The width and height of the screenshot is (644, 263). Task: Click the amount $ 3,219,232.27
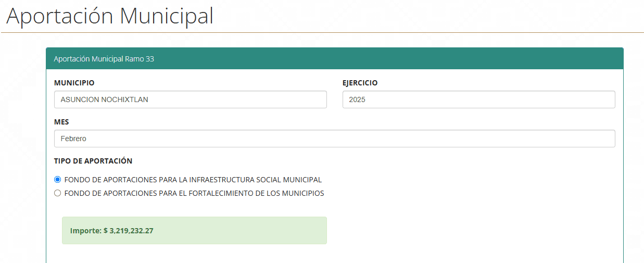(128, 231)
